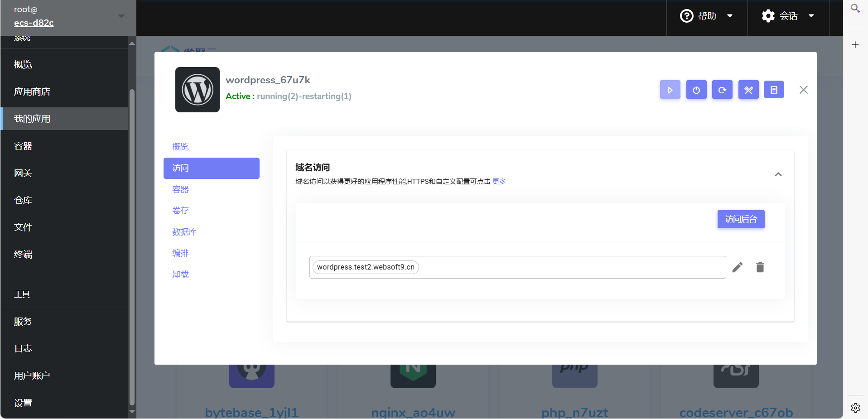The height and width of the screenshot is (419, 868).
Task: Open the 会话 session dropdown
Action: [x=788, y=16]
